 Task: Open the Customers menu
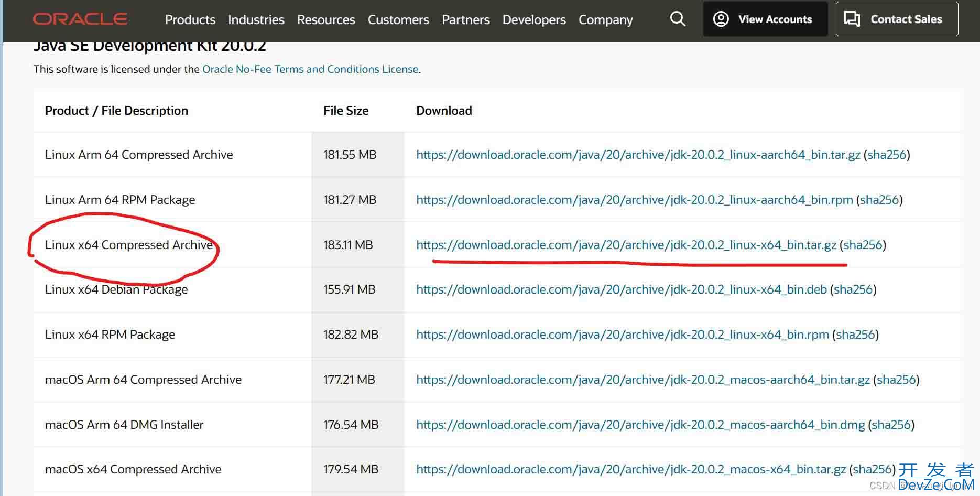[398, 19]
